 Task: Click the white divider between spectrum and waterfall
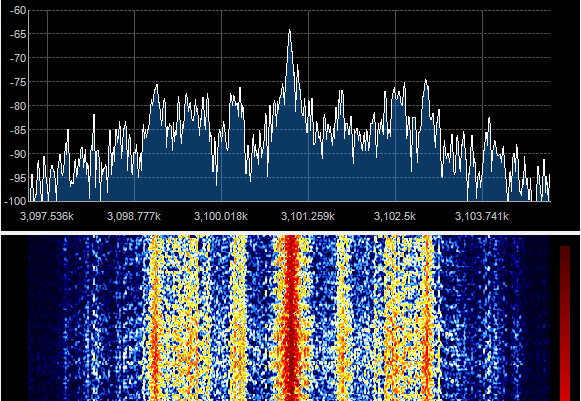pos(290,233)
